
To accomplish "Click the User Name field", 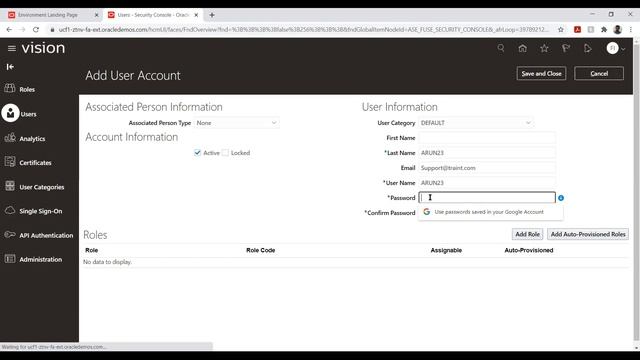I will click(487, 183).
